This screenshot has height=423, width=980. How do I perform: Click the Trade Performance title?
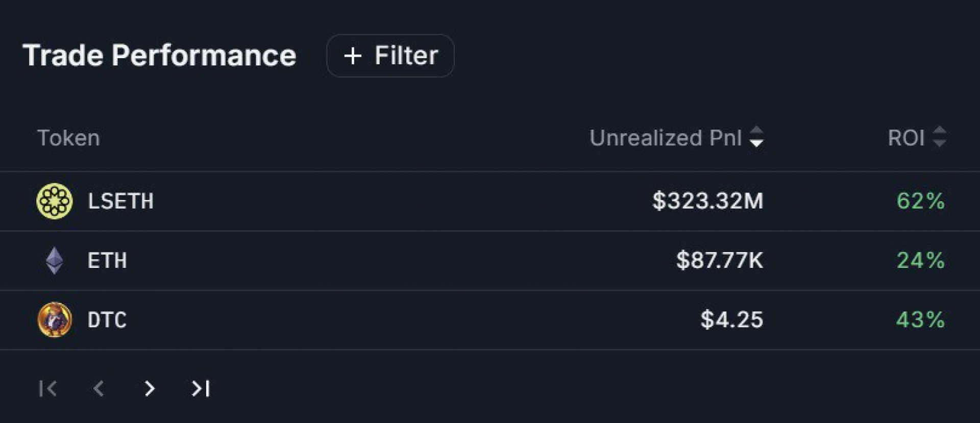tap(159, 56)
